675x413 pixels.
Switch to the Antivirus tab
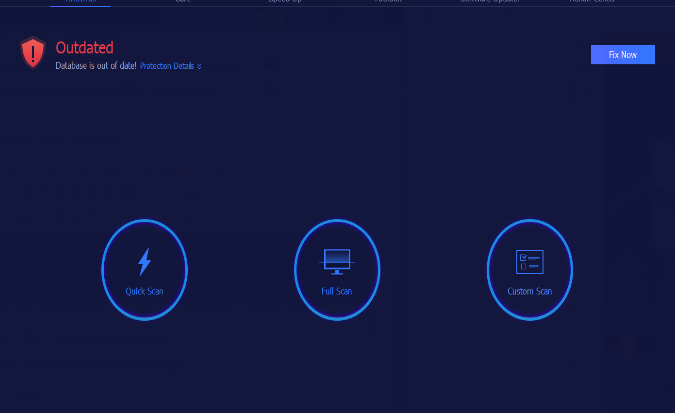pyautogui.click(x=80, y=2)
